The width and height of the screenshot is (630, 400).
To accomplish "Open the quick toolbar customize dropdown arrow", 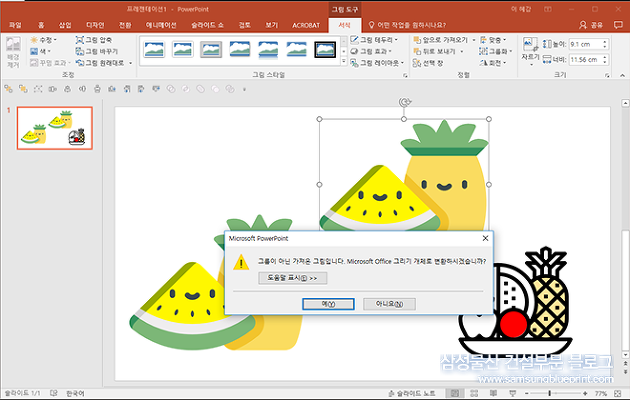I will pos(244,90).
